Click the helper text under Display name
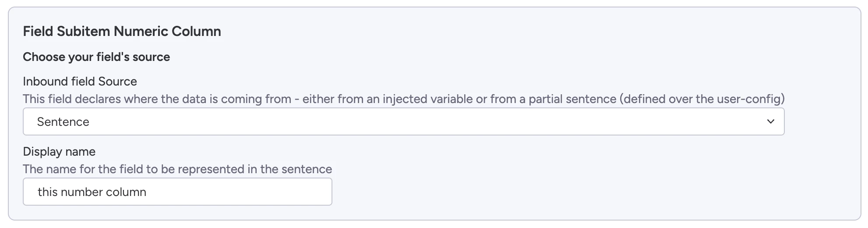 click(x=177, y=169)
